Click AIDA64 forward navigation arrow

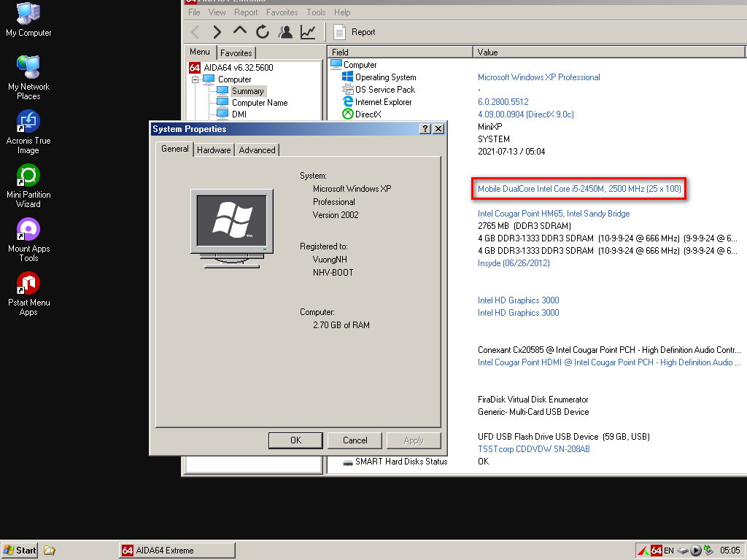click(217, 32)
